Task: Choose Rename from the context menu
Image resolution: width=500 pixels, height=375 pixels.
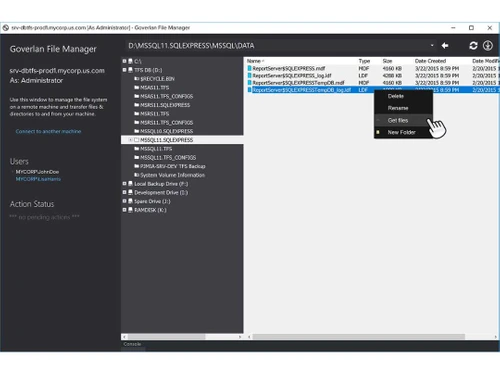Action: point(403,108)
